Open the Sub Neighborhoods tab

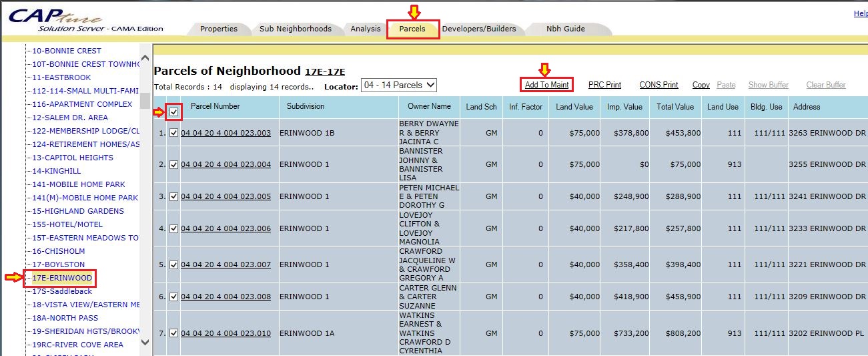click(x=295, y=29)
